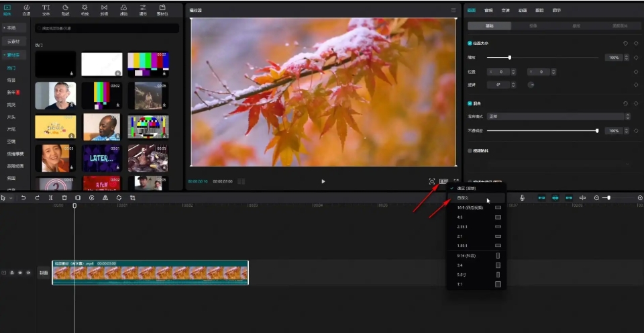Image resolution: width=644 pixels, height=333 pixels.
Task: Open the pointer tool dropdown arrow
Action: [x=11, y=198]
